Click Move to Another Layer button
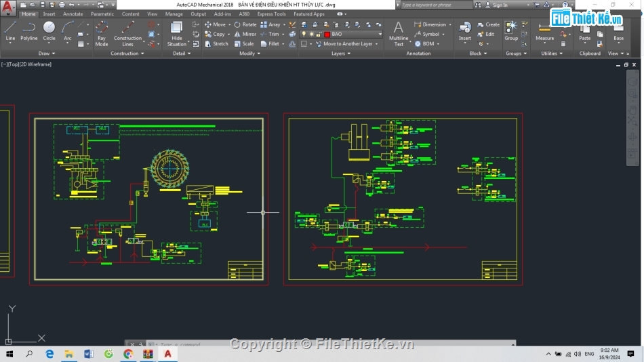The height and width of the screenshot is (362, 644). click(344, 43)
